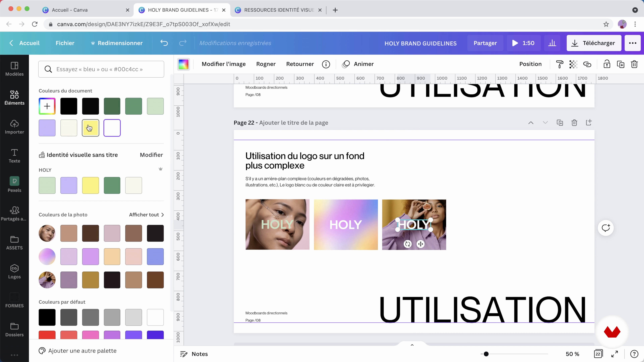Open the Éléments sidebar panel
This screenshot has height=362, width=644.
coord(14,98)
